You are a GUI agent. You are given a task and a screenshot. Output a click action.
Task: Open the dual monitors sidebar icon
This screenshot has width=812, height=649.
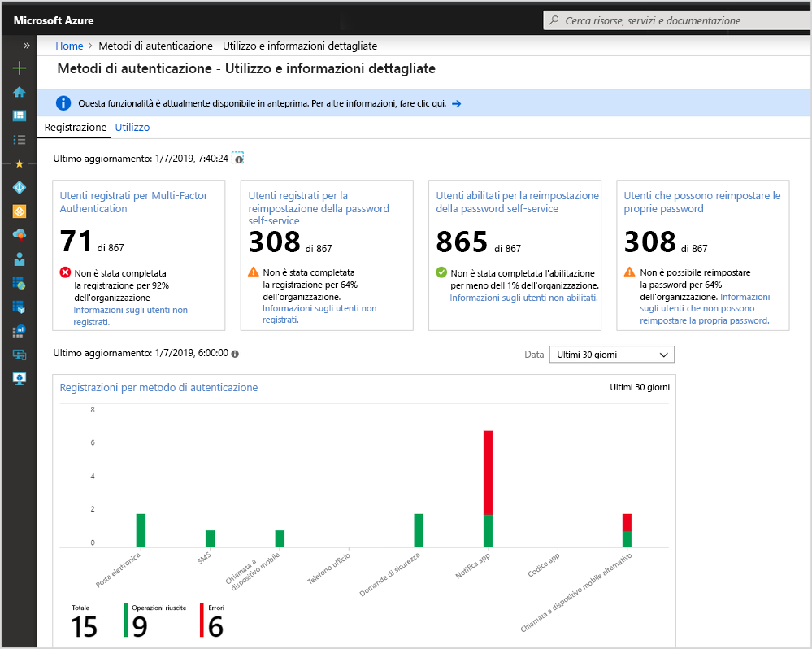pos(20,355)
